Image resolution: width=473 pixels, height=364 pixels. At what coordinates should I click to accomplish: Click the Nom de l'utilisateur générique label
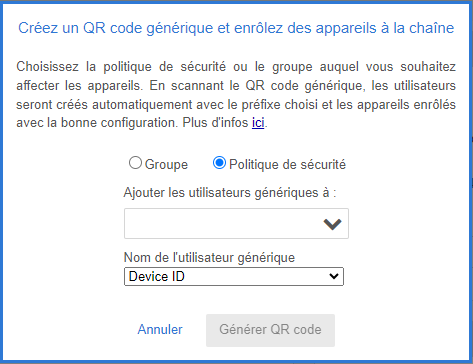209,257
